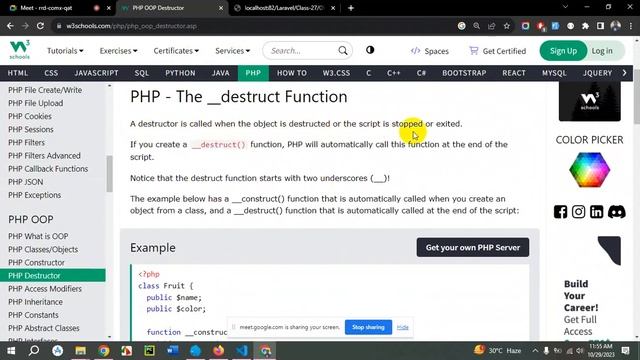Viewport: 640px width, 360px height.
Task: Click the search magnifier icon
Action: pos(343,51)
